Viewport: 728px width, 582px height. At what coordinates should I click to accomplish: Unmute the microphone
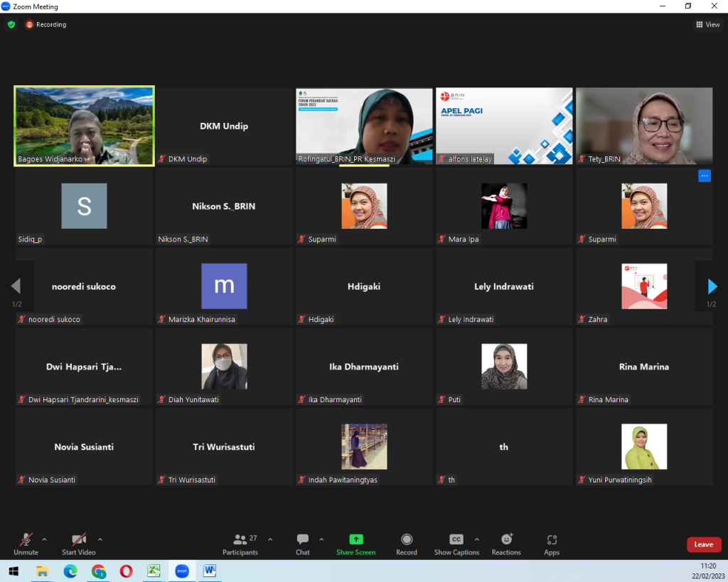(x=26, y=540)
